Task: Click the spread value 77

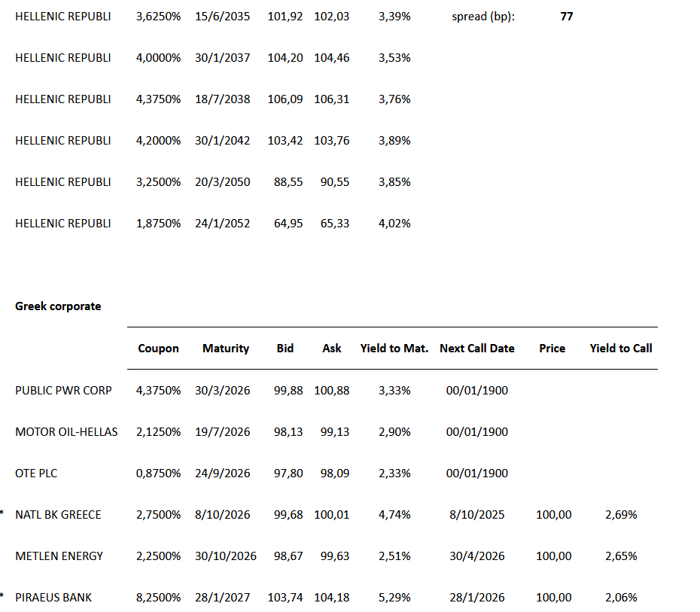Action: [567, 17]
